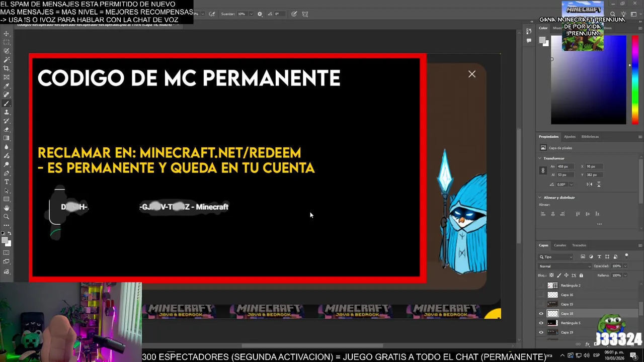The image size is (644, 362).
Task: Select the Eyedropper tool
Action: [7, 86]
